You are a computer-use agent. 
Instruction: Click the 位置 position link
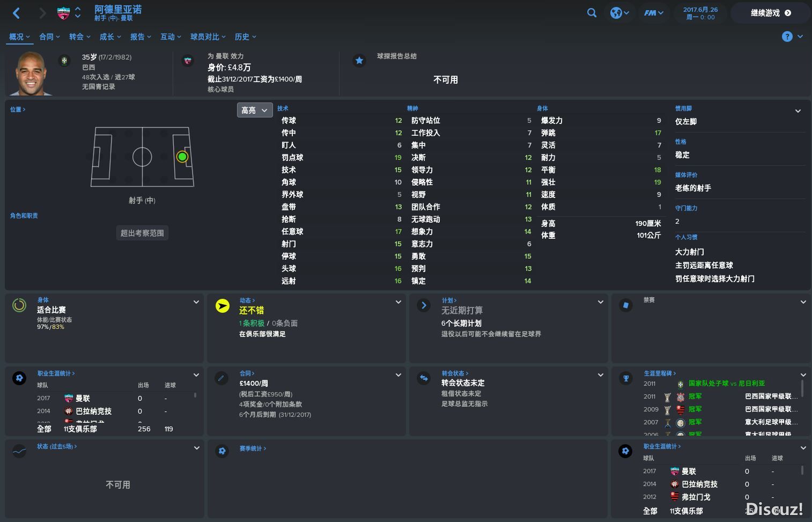[x=18, y=109]
